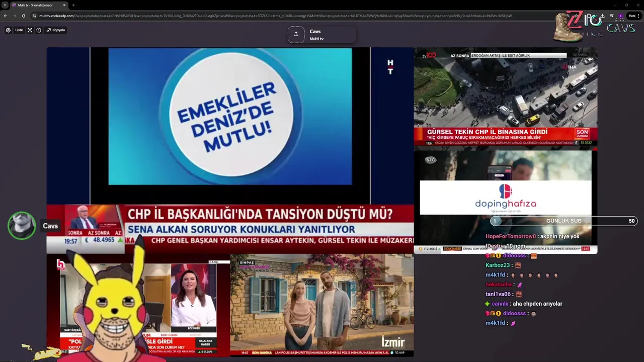Open a new browser tab
Viewport: 644px width, 362px height.
pos(73,5)
